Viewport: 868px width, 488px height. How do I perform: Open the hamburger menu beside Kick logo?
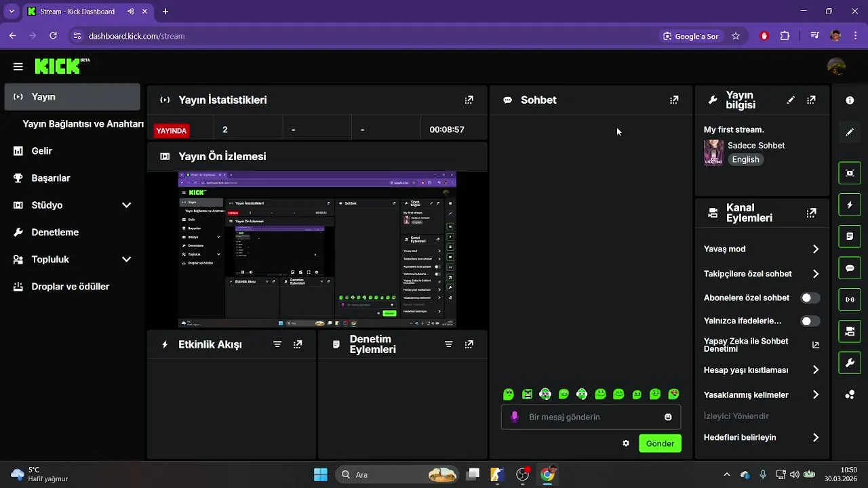(x=18, y=66)
